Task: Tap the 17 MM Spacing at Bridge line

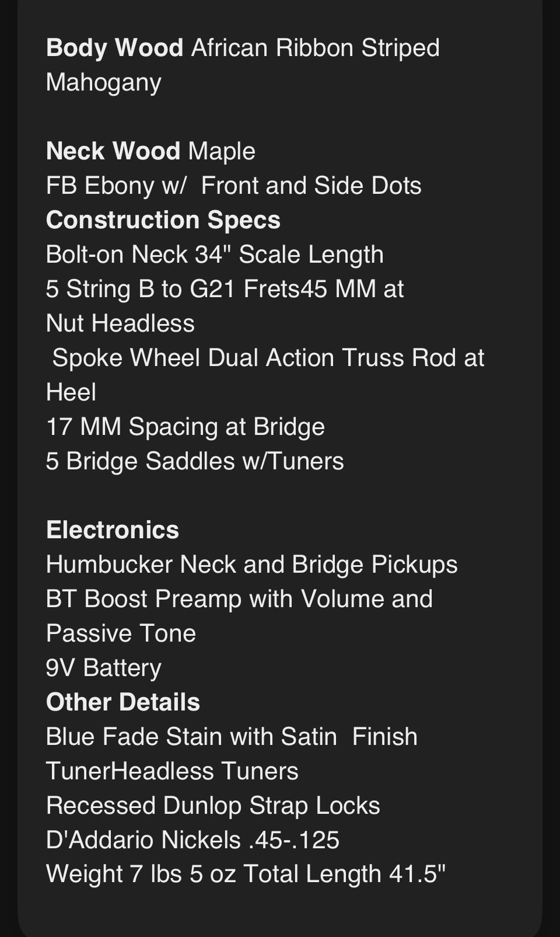Action: coord(185,427)
